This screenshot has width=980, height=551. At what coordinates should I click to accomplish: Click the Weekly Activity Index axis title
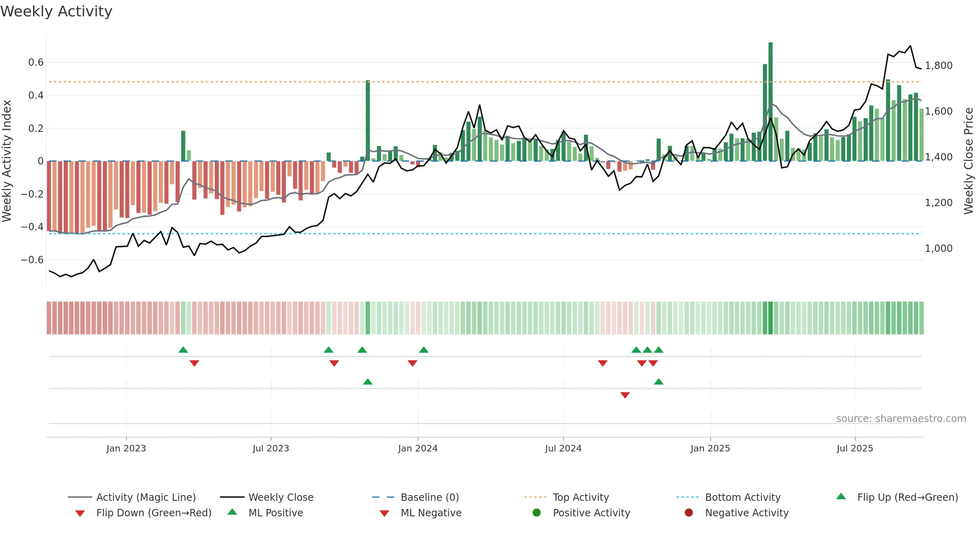[7, 161]
